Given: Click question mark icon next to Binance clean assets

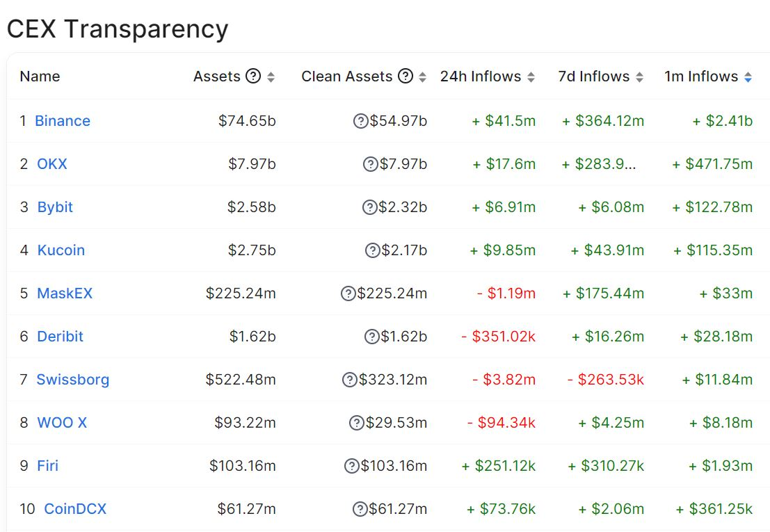Looking at the screenshot, I should pos(361,121).
